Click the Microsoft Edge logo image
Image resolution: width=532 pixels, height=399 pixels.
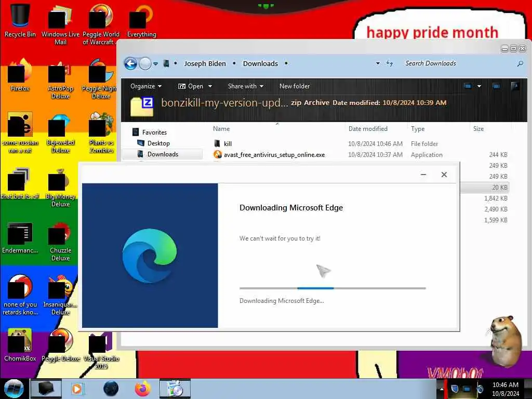point(150,256)
